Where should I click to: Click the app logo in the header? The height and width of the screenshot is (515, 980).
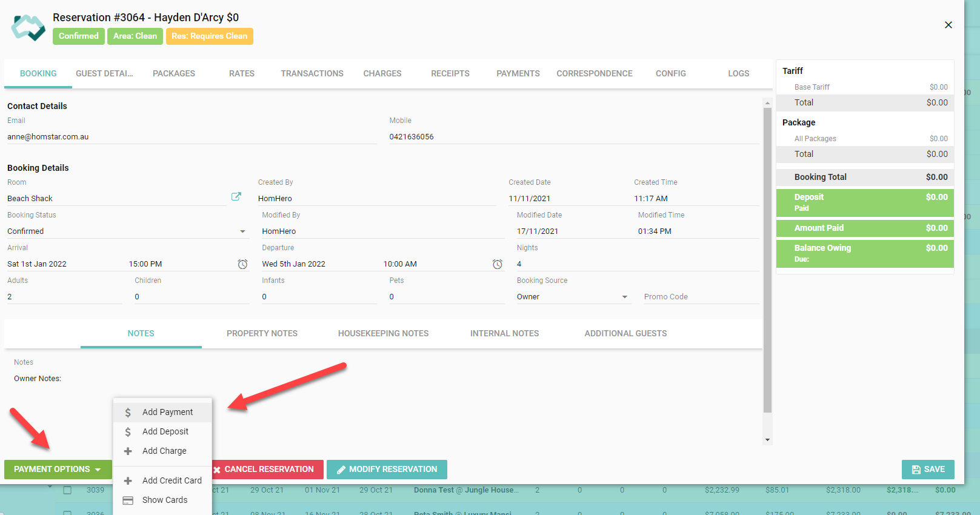28,27
